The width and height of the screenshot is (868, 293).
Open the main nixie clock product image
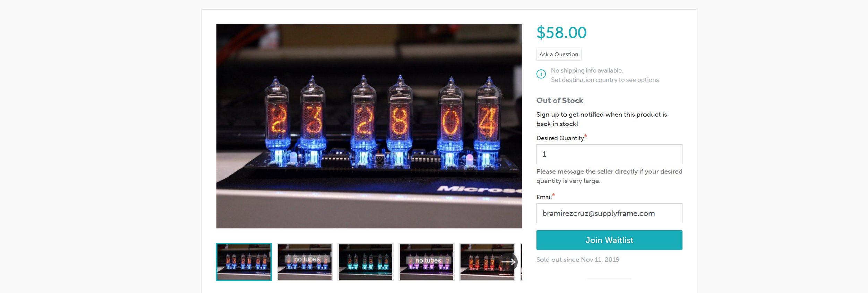pos(369,126)
